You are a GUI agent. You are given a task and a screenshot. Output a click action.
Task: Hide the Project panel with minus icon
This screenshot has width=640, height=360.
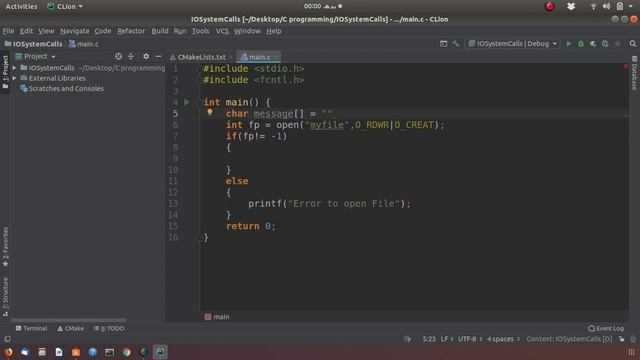[x=158, y=56]
